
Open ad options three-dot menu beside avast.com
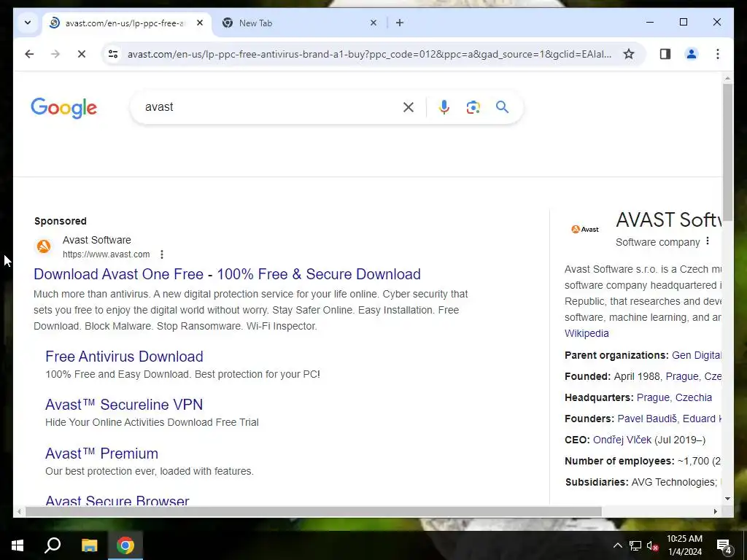(162, 254)
